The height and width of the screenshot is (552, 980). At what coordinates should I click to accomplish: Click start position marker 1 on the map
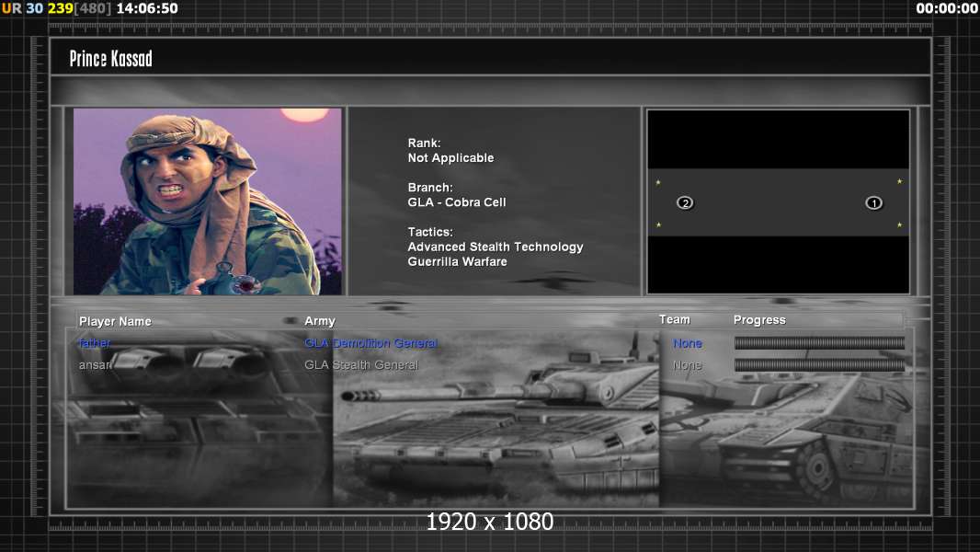click(873, 202)
